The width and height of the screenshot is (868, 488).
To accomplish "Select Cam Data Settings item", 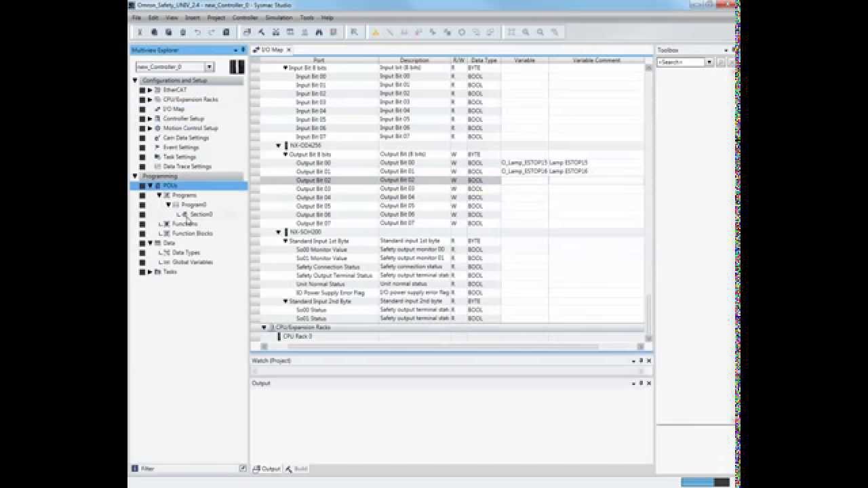I will (186, 138).
